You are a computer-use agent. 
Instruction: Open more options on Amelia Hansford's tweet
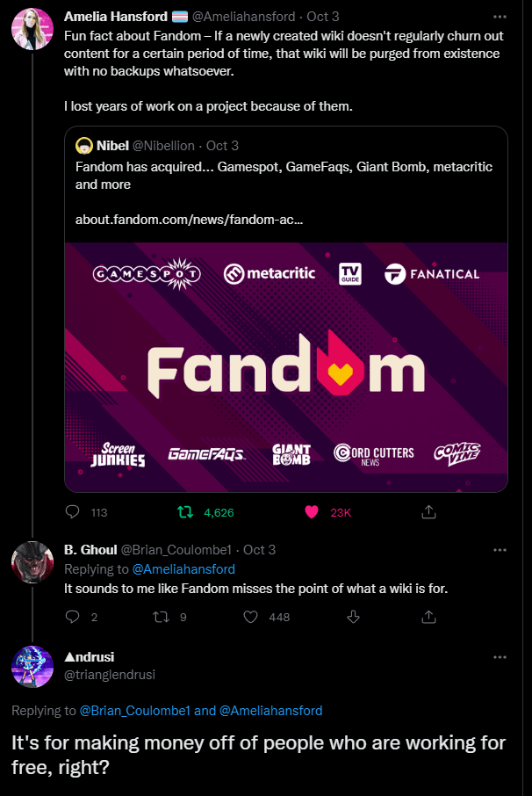(x=500, y=17)
